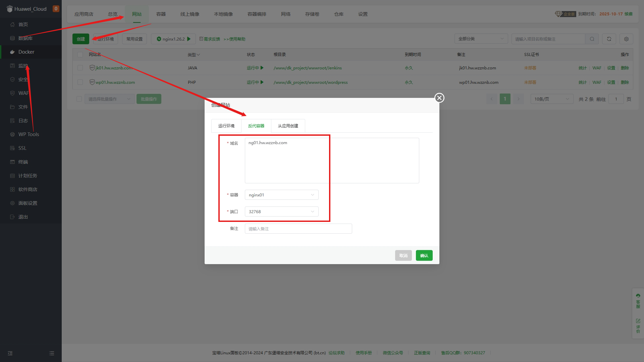Screen dimensions: 644x362
Task: Switch to the 总览 tab
Action: pyautogui.click(x=113, y=14)
